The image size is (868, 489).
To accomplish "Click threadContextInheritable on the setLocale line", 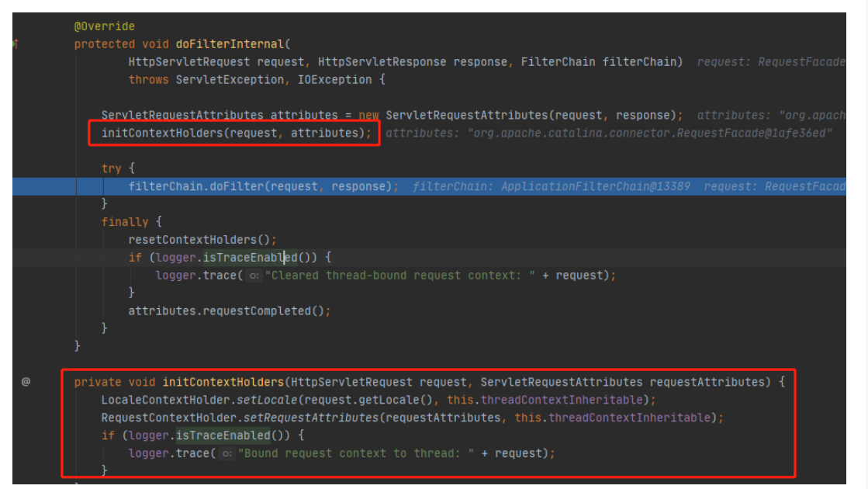I will click(x=562, y=400).
